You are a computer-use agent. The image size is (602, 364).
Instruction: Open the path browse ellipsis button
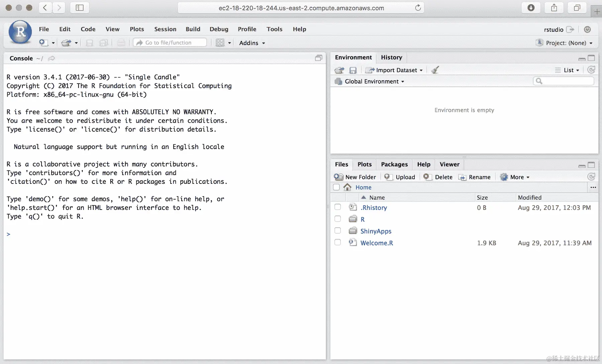[593, 187]
